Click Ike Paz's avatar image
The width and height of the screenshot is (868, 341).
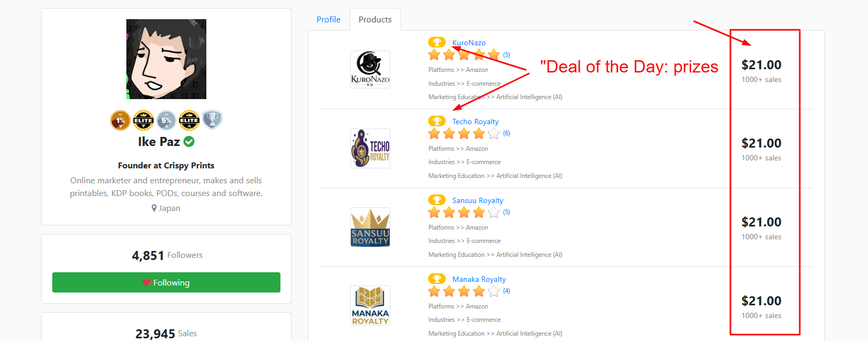pos(166,59)
